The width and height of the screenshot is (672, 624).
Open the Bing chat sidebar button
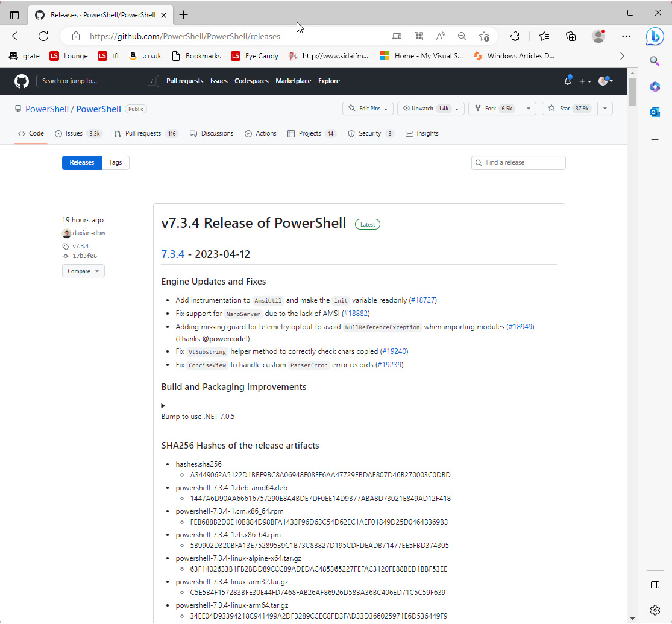coord(655,36)
